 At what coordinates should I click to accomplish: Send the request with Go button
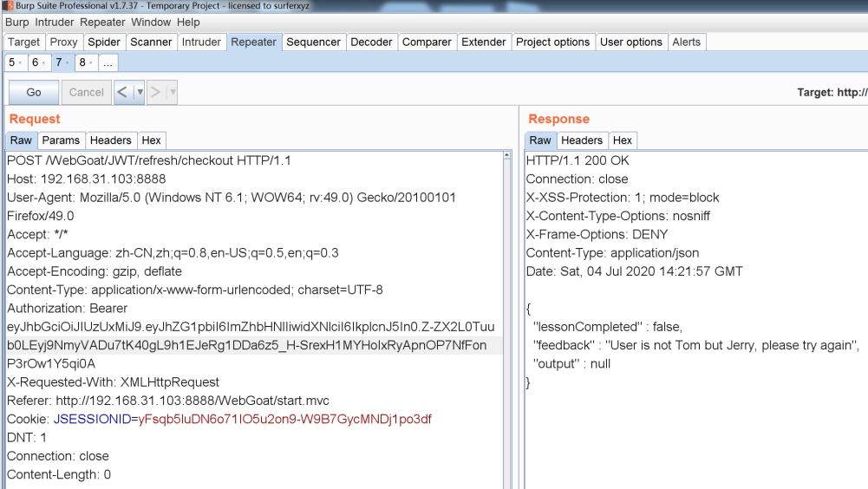[34, 92]
